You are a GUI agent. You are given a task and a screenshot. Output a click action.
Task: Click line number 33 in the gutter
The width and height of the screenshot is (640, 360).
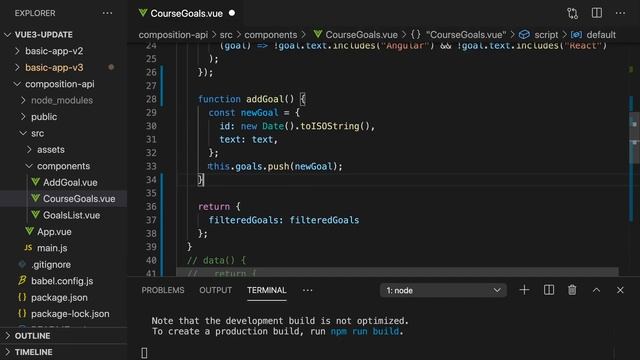point(151,166)
